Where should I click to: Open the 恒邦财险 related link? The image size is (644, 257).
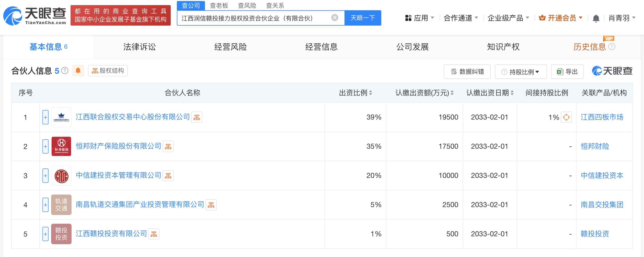pyautogui.click(x=595, y=146)
